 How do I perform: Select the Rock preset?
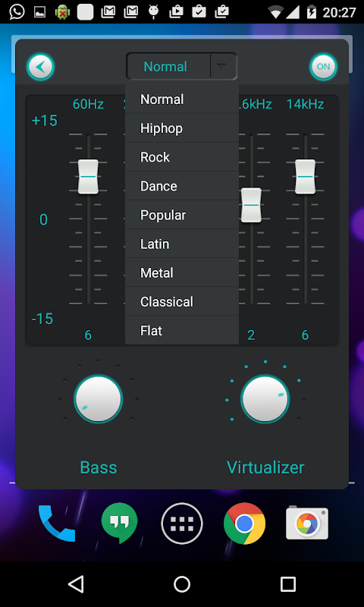(181, 157)
